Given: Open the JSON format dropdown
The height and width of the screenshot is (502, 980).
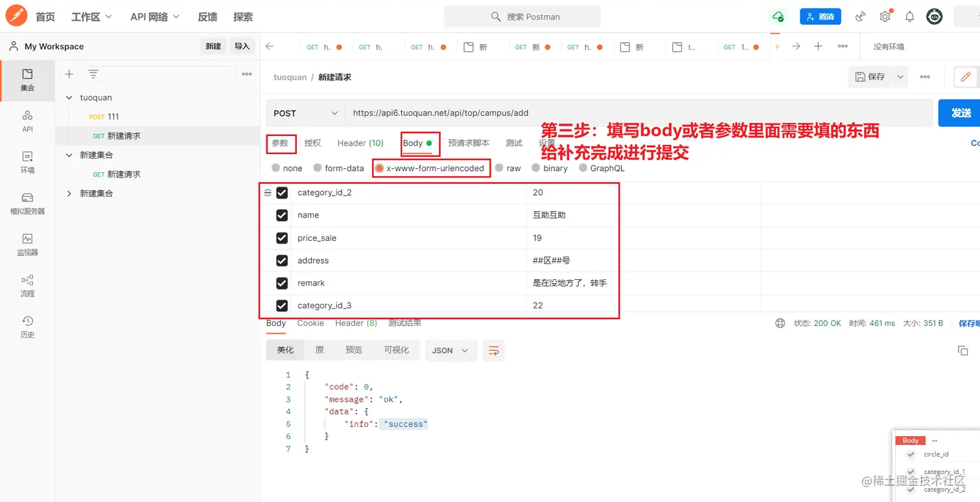Looking at the screenshot, I should pos(450,350).
